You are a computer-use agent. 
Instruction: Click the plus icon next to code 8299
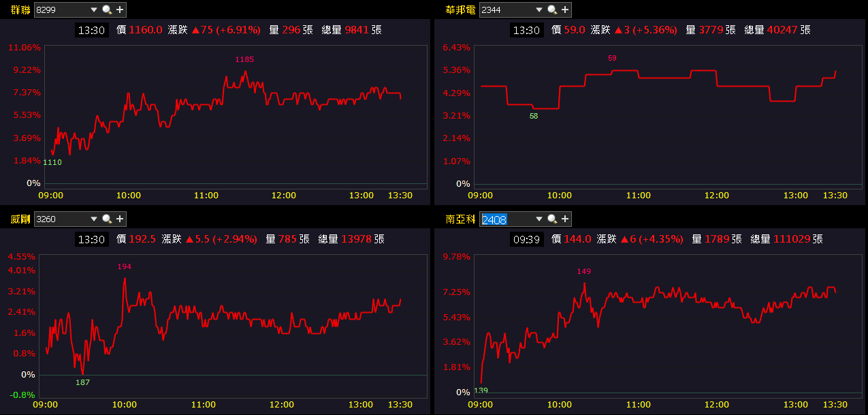120,10
